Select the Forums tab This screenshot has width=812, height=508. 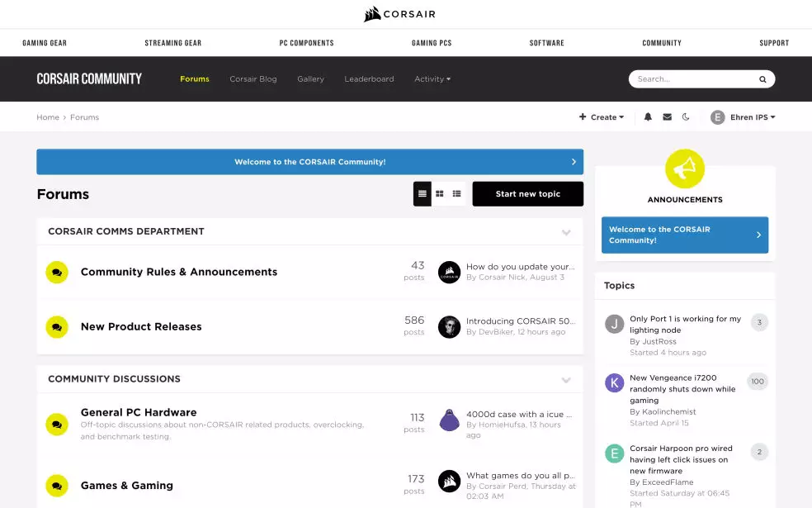[x=195, y=79]
